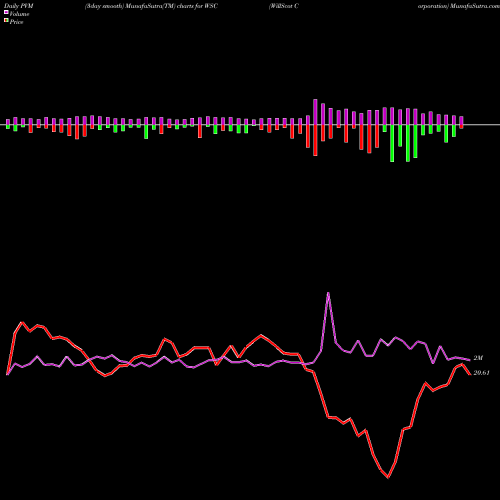The width and height of the screenshot is (500, 500).
Task: Click 'charts for WSC' header text
Action: click(x=197, y=6)
